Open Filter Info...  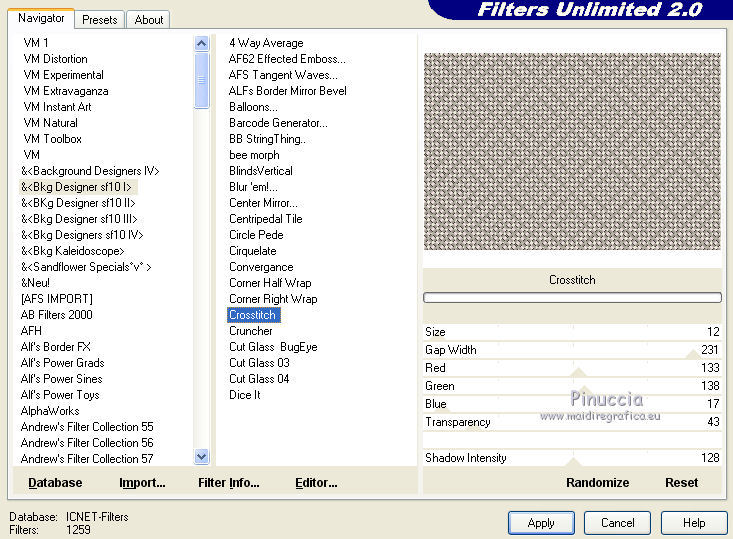pos(229,482)
